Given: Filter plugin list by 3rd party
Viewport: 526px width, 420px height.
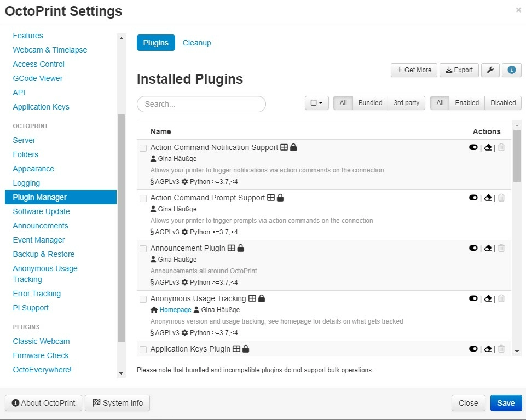Looking at the screenshot, I should [406, 103].
